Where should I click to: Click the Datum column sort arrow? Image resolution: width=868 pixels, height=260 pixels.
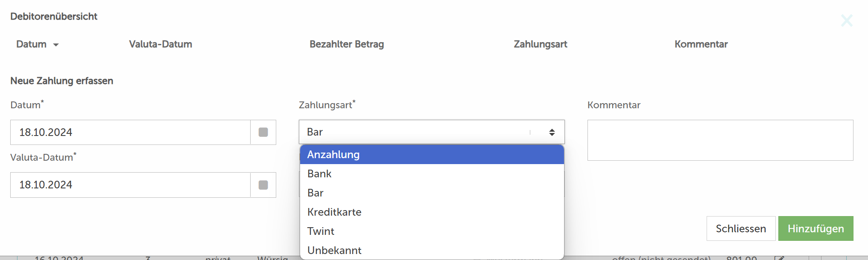click(56, 45)
